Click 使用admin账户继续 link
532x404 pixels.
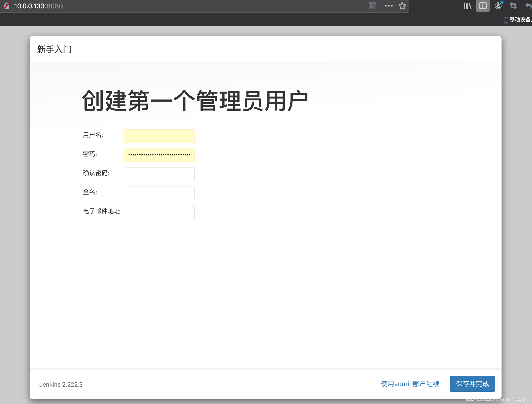click(x=410, y=384)
